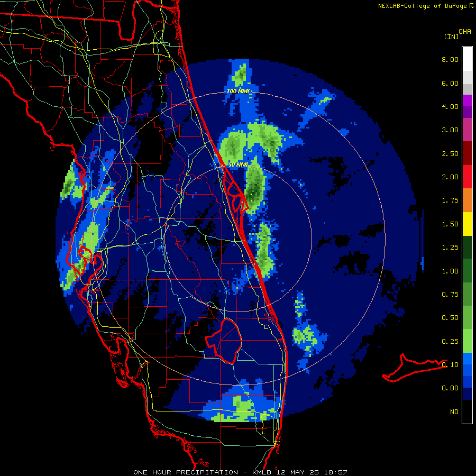The height and width of the screenshot is (476, 476).
Task: Click the white swatch in the color scale
Action: point(467,59)
